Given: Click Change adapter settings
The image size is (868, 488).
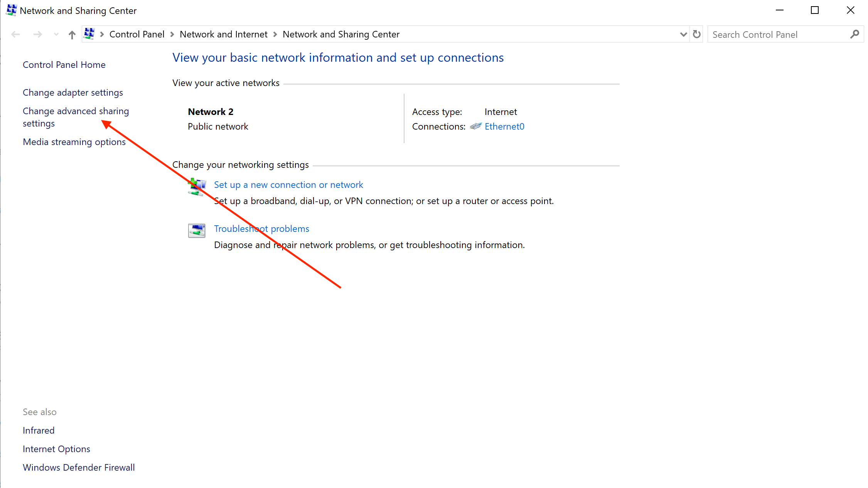Looking at the screenshot, I should click(72, 92).
